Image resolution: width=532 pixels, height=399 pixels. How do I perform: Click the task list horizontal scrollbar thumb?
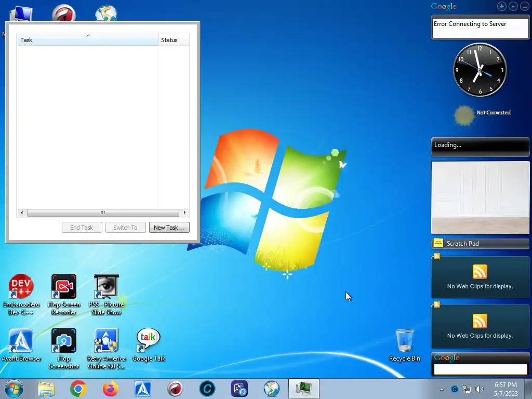pos(103,212)
